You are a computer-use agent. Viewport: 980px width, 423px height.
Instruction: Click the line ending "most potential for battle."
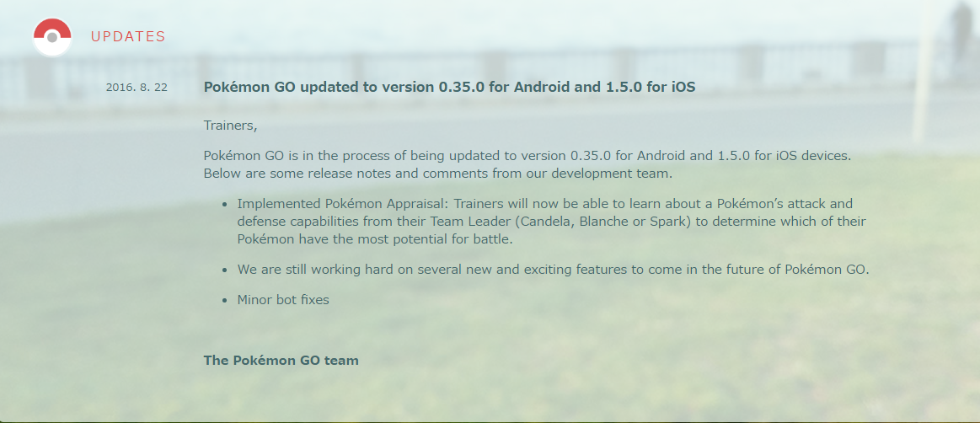[x=375, y=239]
